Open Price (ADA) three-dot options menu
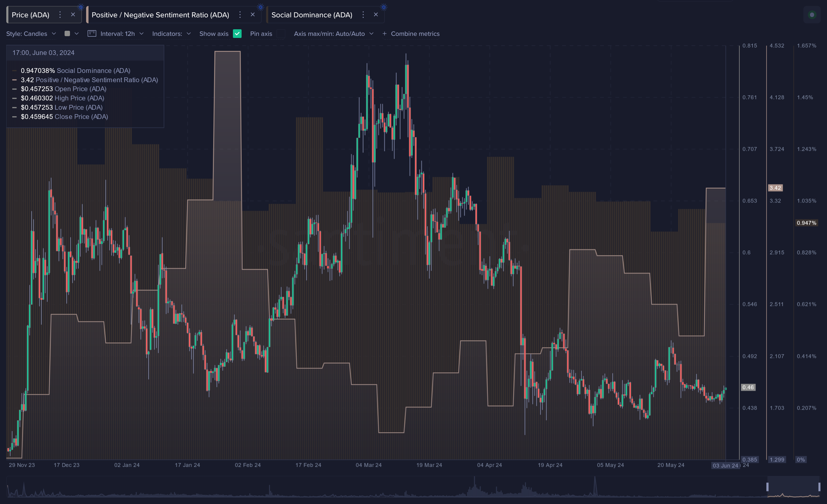Screen dimensions: 827x504 [60, 15]
